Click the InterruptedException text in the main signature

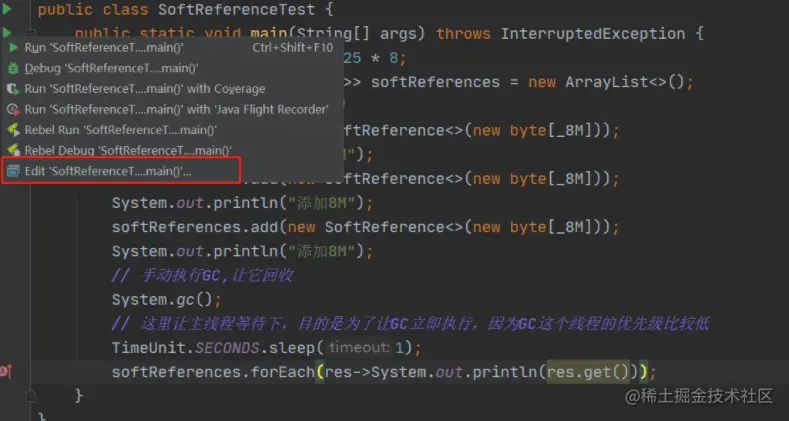tap(593, 34)
